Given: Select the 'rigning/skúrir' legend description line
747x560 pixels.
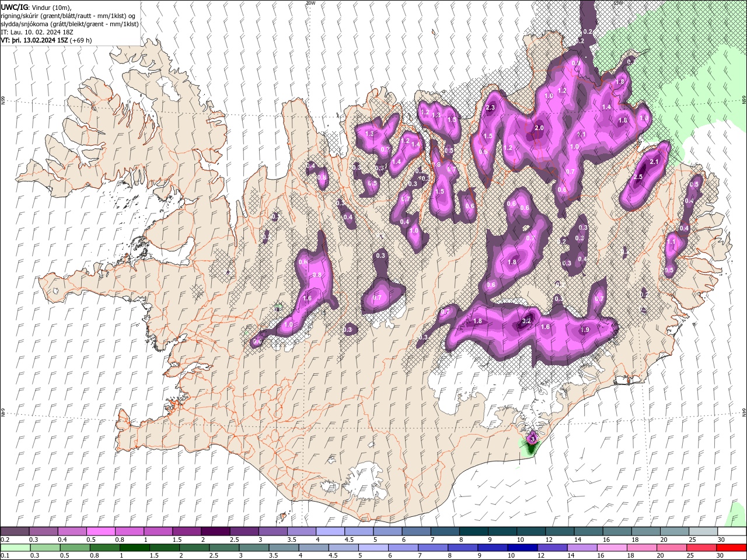Looking at the screenshot, I should pos(67,16).
